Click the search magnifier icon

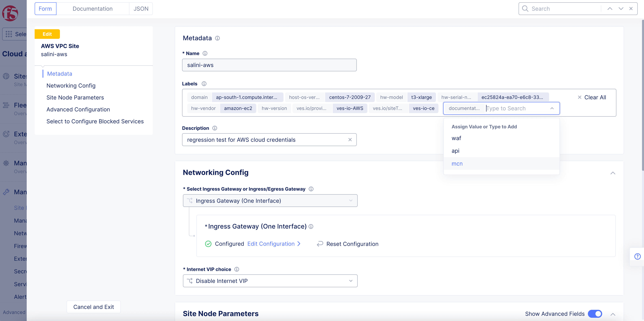(x=525, y=9)
